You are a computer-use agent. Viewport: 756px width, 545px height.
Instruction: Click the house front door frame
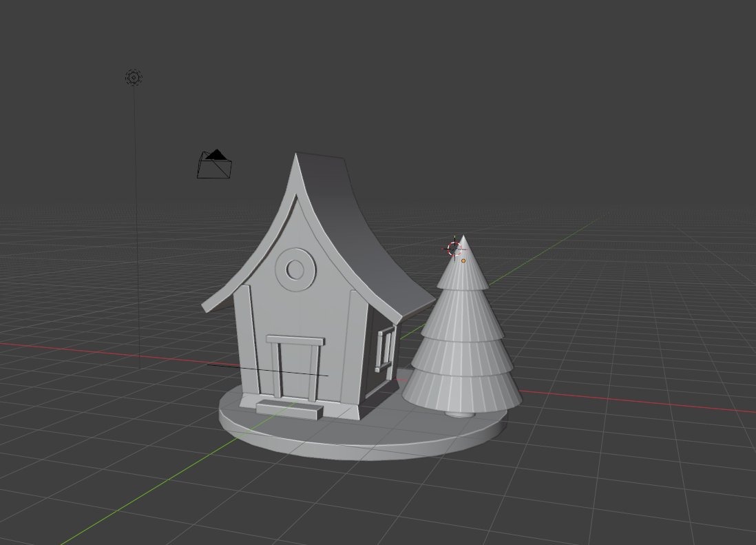click(x=295, y=367)
